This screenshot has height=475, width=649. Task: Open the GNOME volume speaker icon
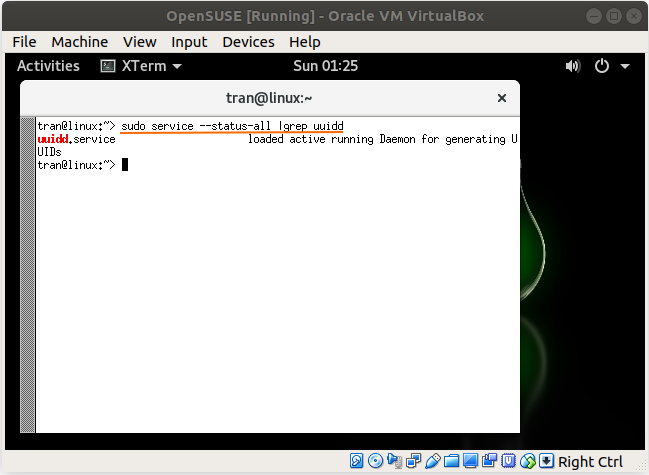[x=573, y=66]
